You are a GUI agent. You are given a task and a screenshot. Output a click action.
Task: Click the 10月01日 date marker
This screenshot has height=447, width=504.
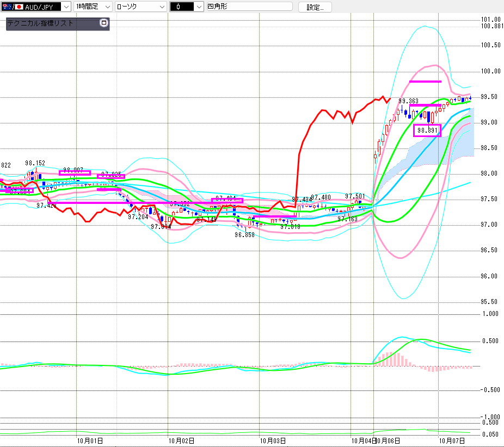point(90,440)
